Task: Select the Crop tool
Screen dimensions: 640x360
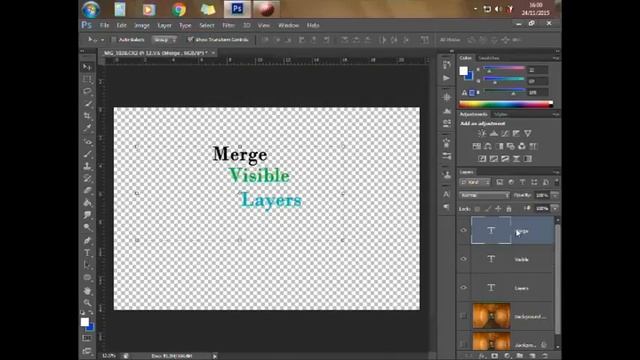Action: click(87, 116)
